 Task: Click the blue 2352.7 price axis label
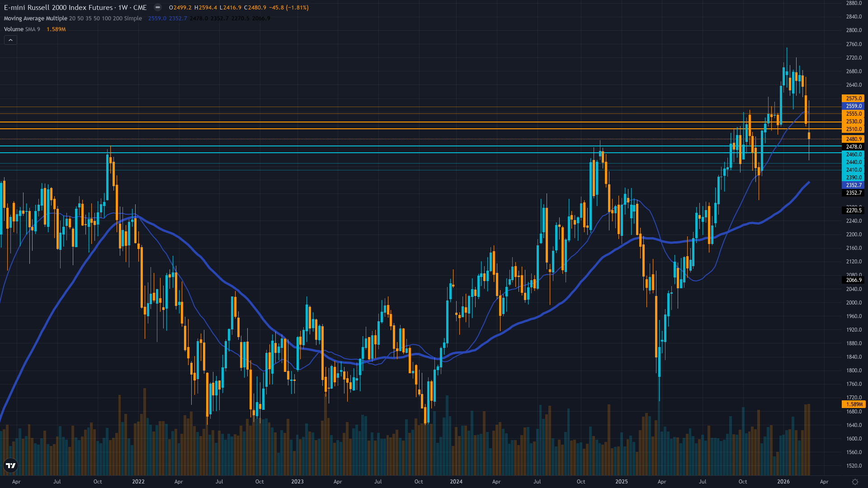point(853,185)
